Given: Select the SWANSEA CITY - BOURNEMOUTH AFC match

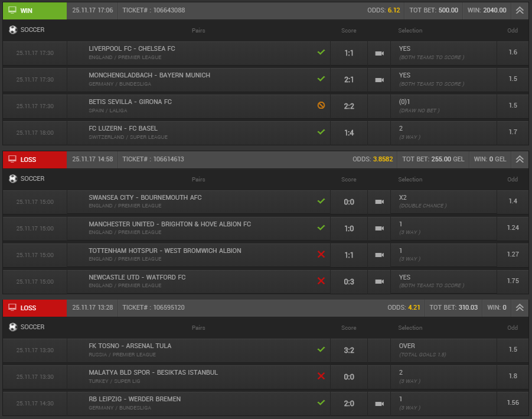Looking at the screenshot, I should coord(145,197).
